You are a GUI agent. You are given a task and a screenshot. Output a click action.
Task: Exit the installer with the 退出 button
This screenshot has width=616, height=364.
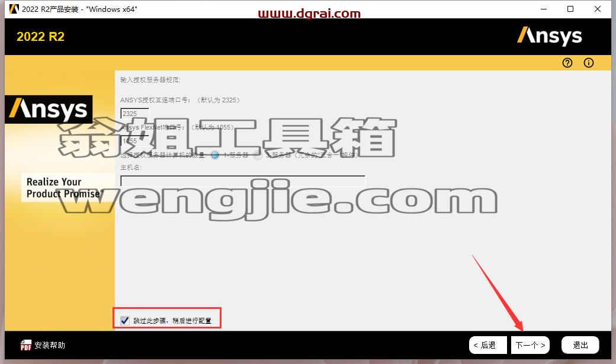click(580, 345)
